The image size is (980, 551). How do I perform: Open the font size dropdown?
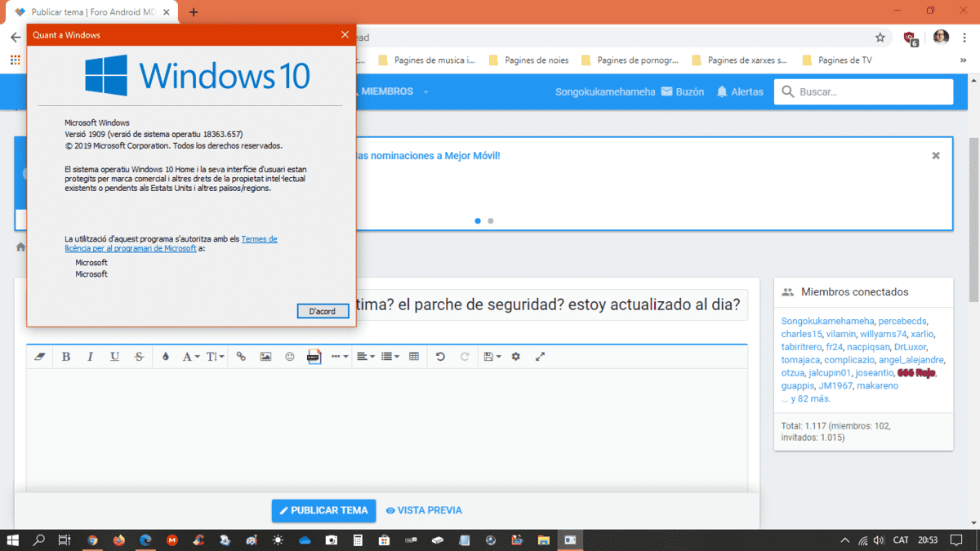point(215,357)
